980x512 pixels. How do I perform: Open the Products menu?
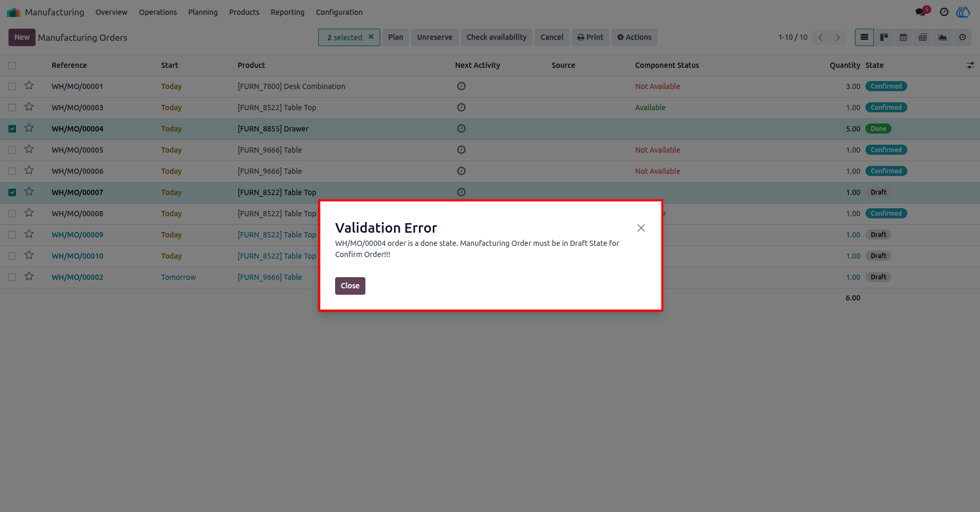pyautogui.click(x=244, y=12)
